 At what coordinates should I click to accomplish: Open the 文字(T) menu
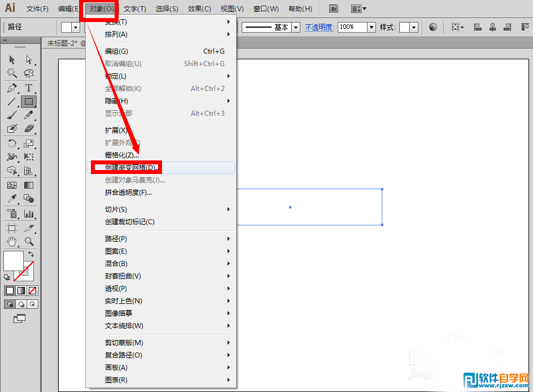point(134,9)
